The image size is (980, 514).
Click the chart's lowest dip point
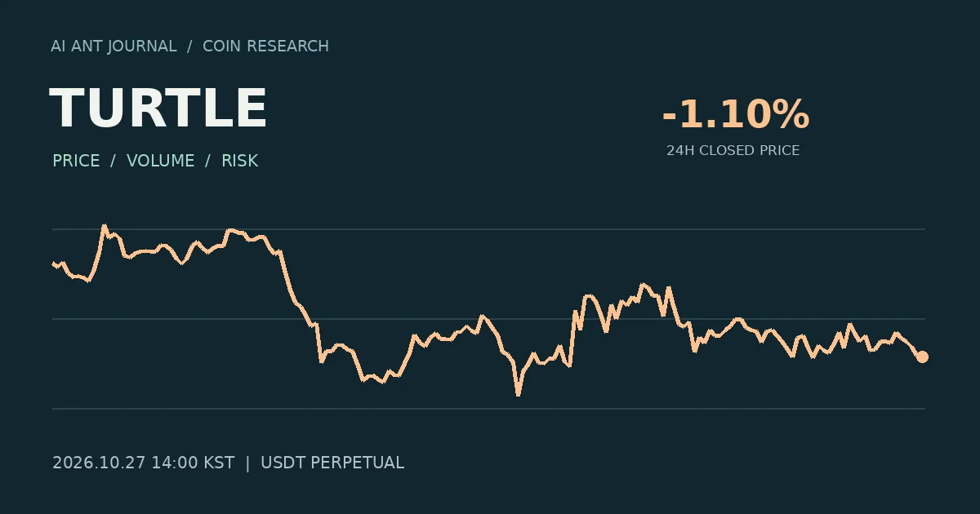point(518,395)
